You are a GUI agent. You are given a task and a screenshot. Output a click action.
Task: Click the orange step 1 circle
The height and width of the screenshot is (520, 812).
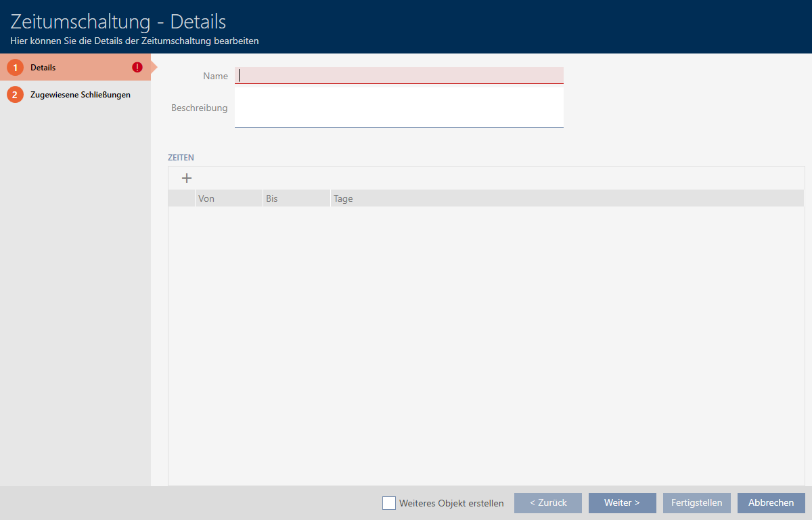tap(15, 68)
